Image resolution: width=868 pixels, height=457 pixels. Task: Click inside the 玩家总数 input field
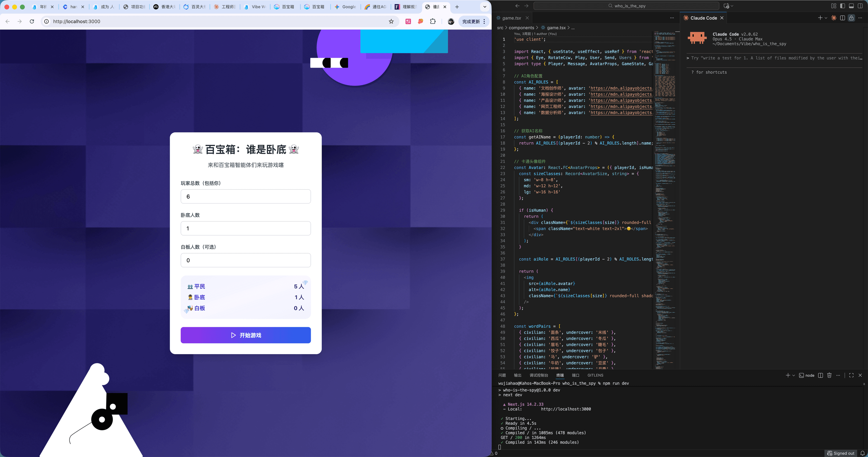point(246,196)
